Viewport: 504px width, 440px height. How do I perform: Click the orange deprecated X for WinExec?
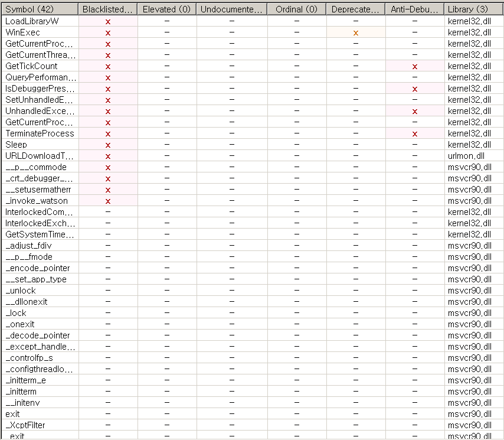click(355, 33)
